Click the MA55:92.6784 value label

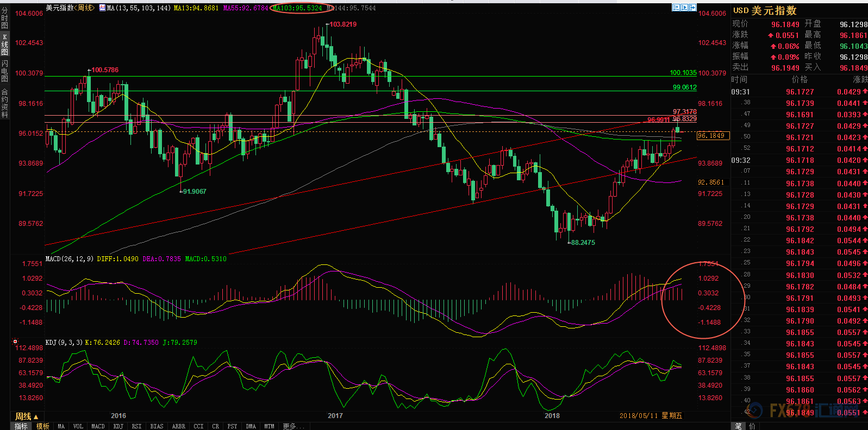(x=246, y=8)
